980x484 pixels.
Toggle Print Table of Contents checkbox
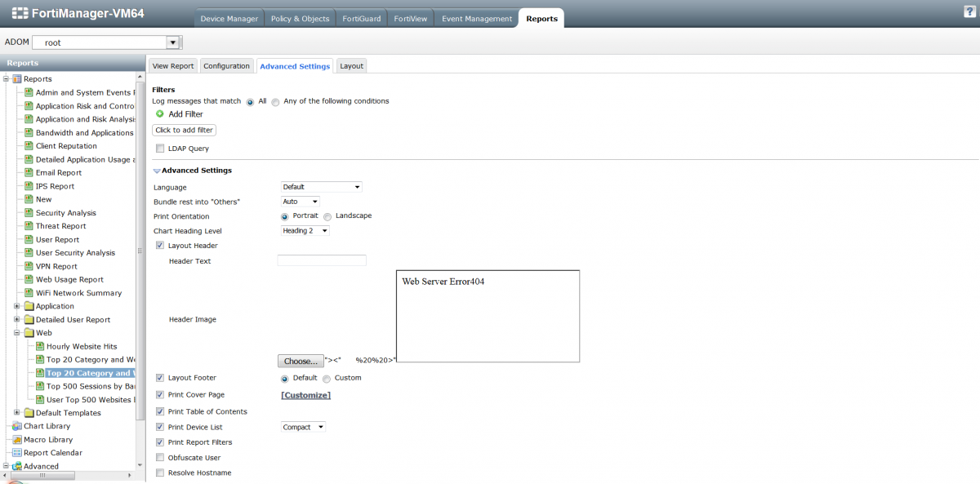coord(160,411)
